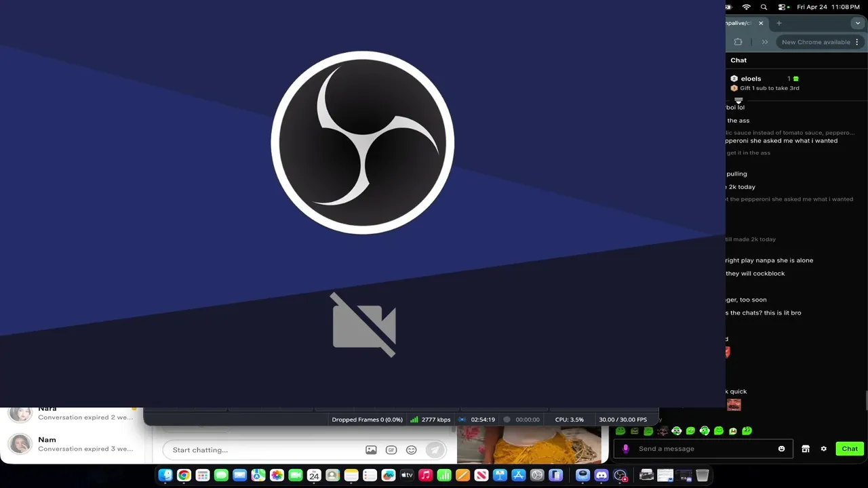
Task: Click 30.00 / 30.00 FPS status
Action: (623, 420)
